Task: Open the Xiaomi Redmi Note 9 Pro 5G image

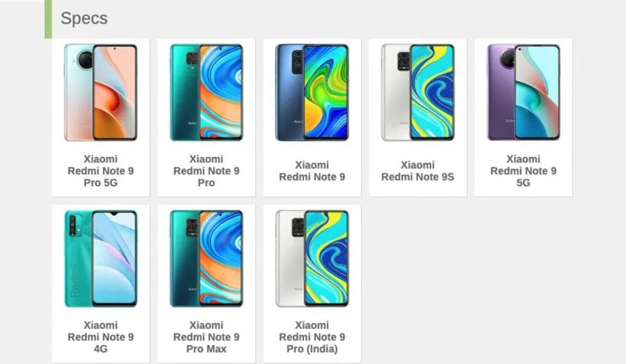Action: tap(101, 93)
